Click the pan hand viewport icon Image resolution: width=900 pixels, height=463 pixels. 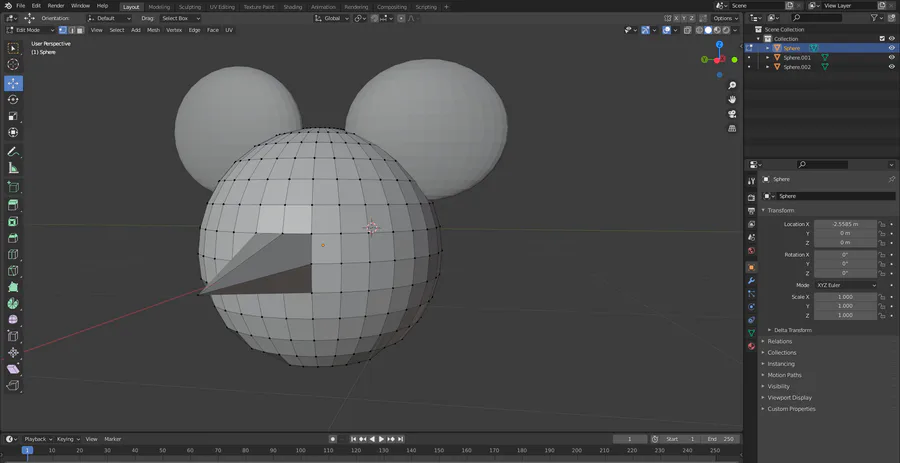pyautogui.click(x=732, y=100)
